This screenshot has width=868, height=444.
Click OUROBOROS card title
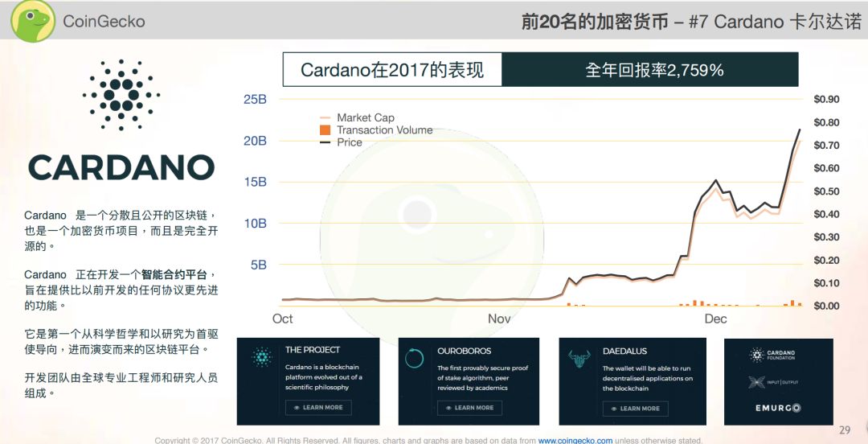(x=464, y=351)
